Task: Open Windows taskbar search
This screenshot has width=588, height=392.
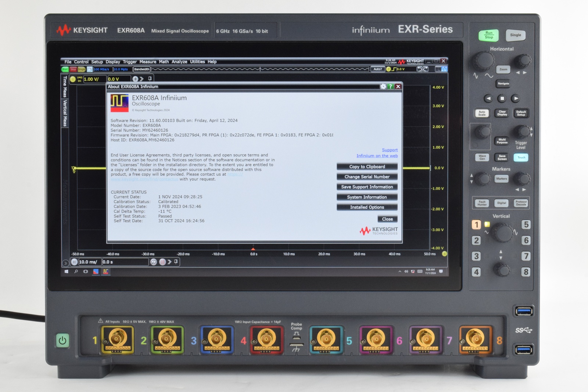Action: point(76,271)
